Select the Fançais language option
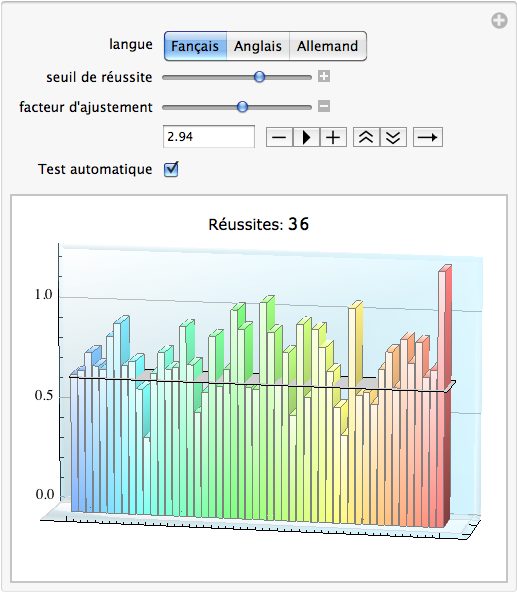517x592 pixels. click(x=195, y=46)
